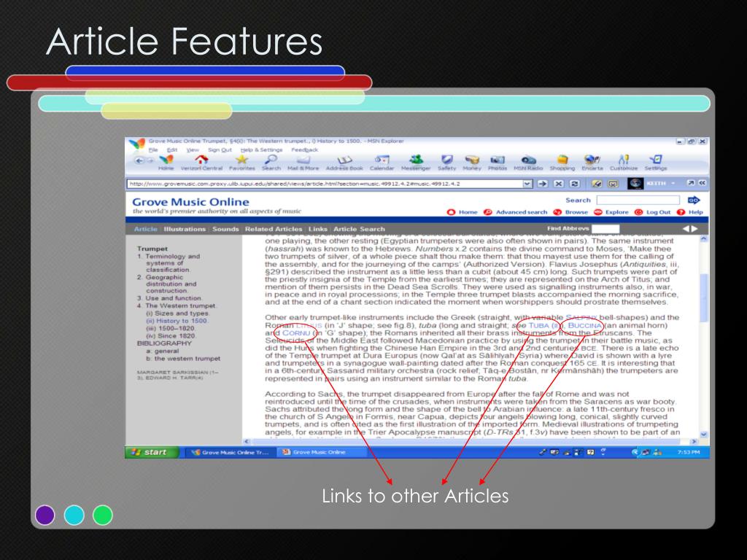Click the user picture icon next to KEITH
Screen dimensions: 747x560
[x=635, y=183]
